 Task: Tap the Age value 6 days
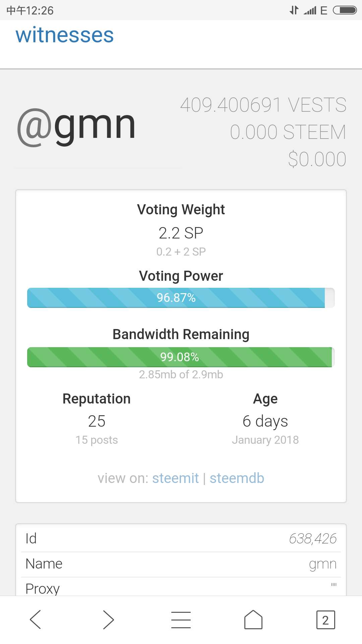click(x=265, y=421)
